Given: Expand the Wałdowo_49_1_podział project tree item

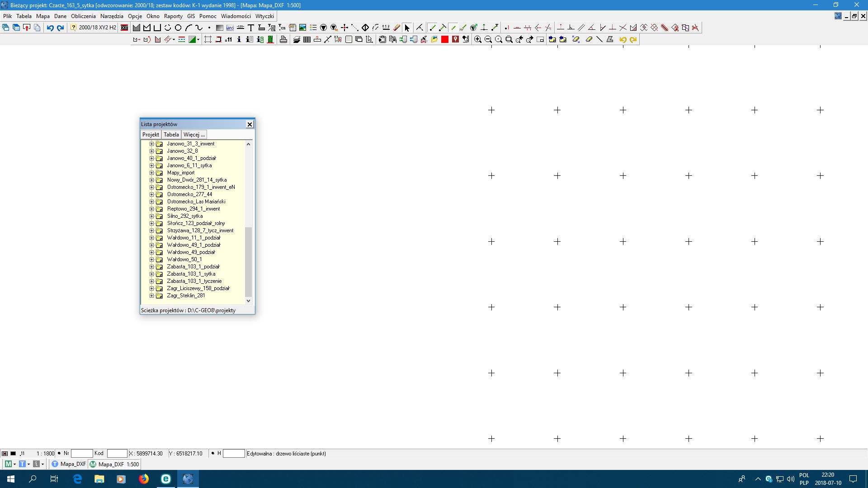Looking at the screenshot, I should (x=151, y=244).
